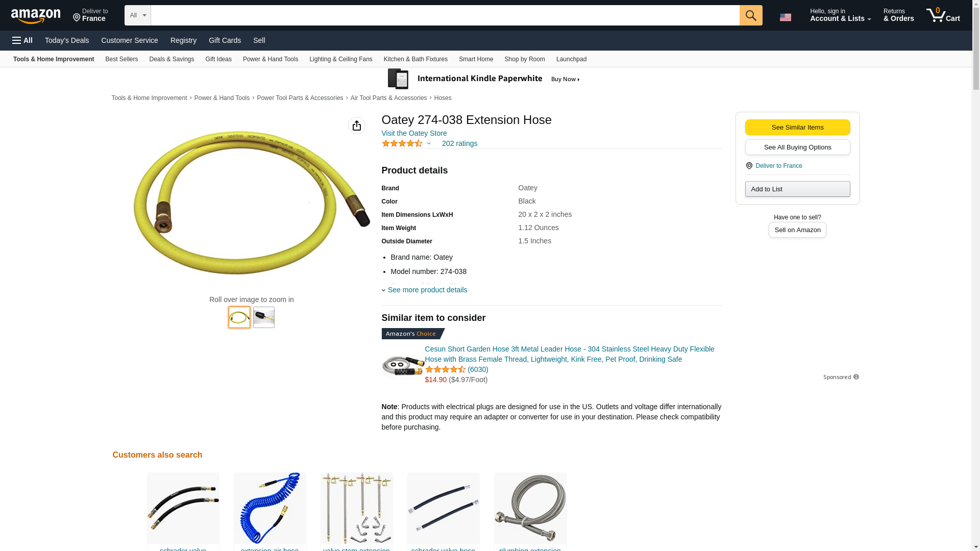Click the magnifying glass search button
Screen dimensions: 980x551
pos(751,15)
